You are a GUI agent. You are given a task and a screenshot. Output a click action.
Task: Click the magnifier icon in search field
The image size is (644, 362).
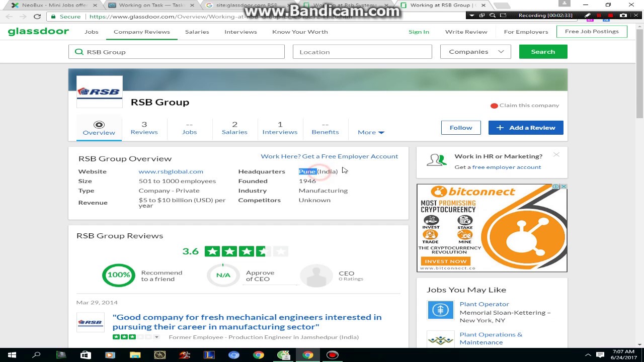coord(79,52)
